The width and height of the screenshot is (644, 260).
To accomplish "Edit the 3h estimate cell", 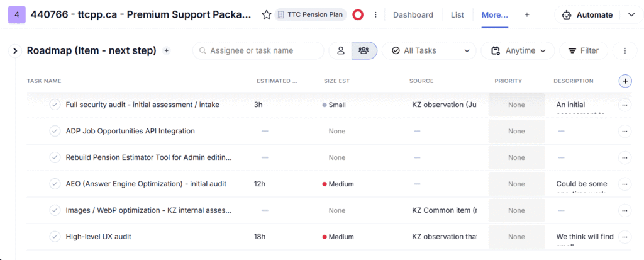I will 258,105.
